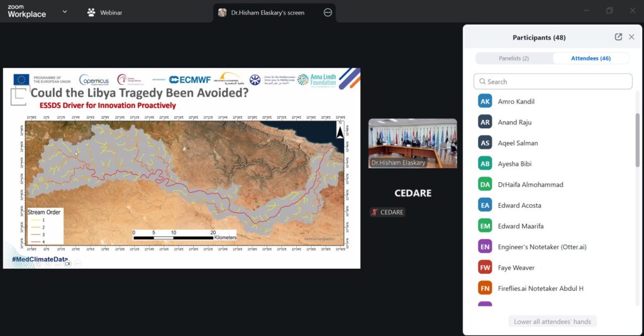644x336 pixels.
Task: Click Dr.Hisham Elaskary's video thumbnail
Action: [413, 143]
